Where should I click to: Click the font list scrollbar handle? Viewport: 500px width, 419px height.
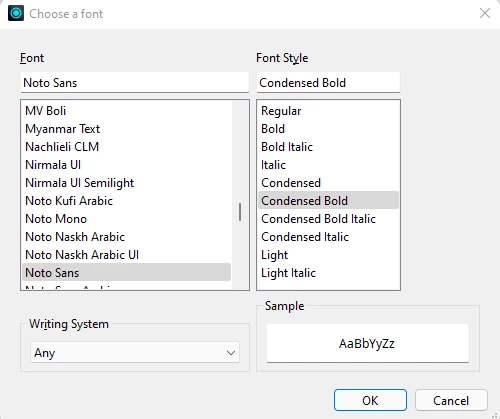pyautogui.click(x=240, y=212)
